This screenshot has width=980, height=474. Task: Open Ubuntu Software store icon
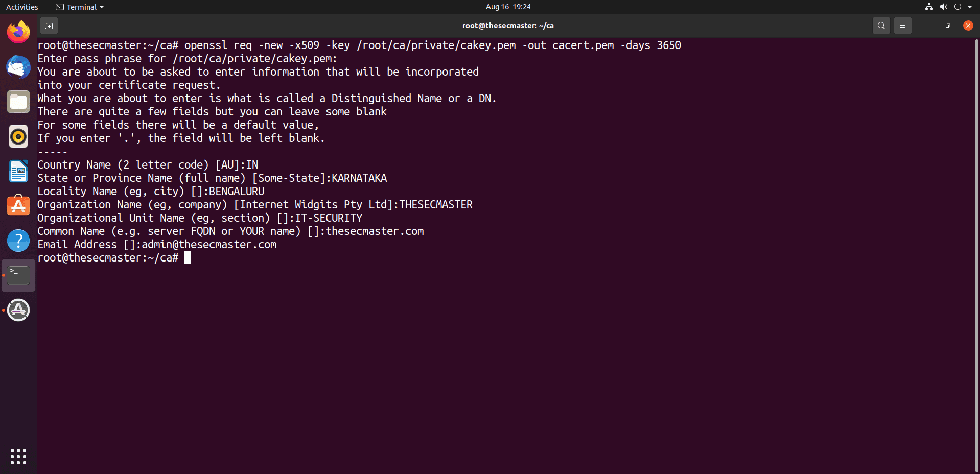pos(18,206)
